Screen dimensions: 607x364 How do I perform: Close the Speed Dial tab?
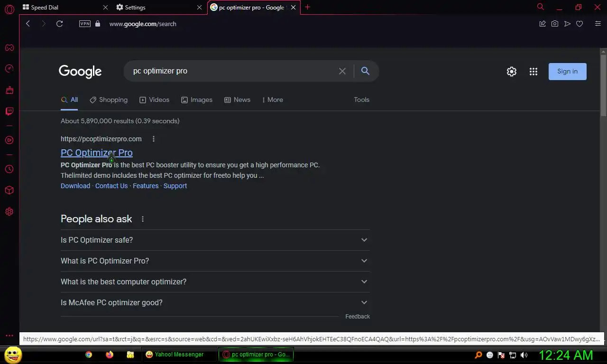pos(105,7)
